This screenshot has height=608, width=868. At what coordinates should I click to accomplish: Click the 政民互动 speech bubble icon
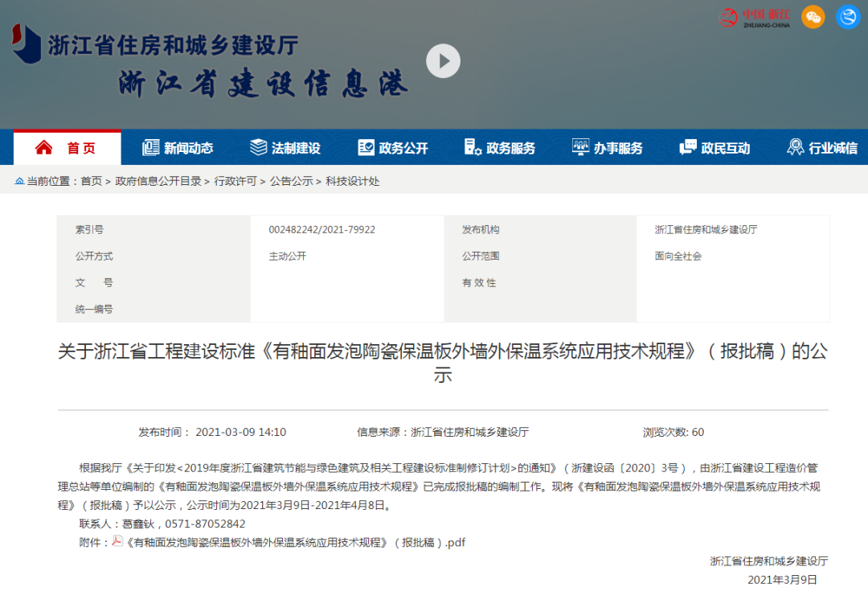pyautogui.click(x=688, y=147)
